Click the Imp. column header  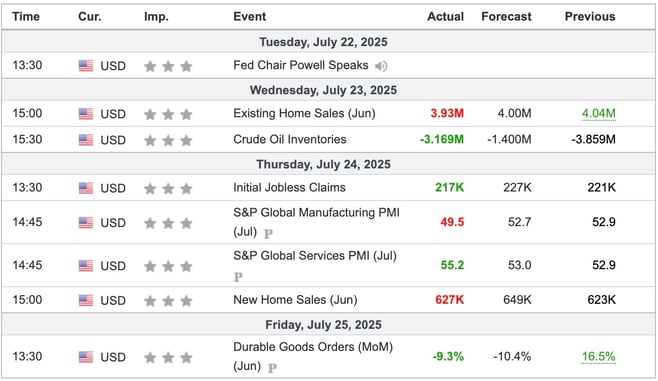pos(156,17)
